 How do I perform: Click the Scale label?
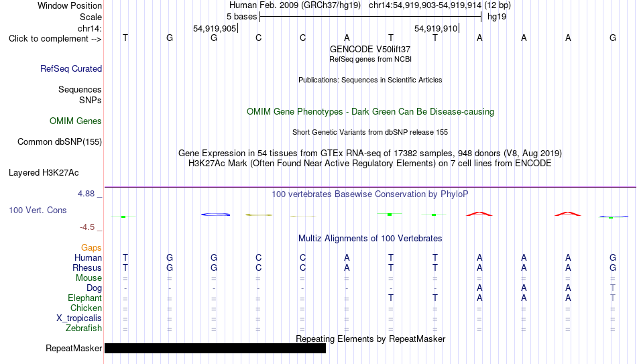tap(91, 17)
